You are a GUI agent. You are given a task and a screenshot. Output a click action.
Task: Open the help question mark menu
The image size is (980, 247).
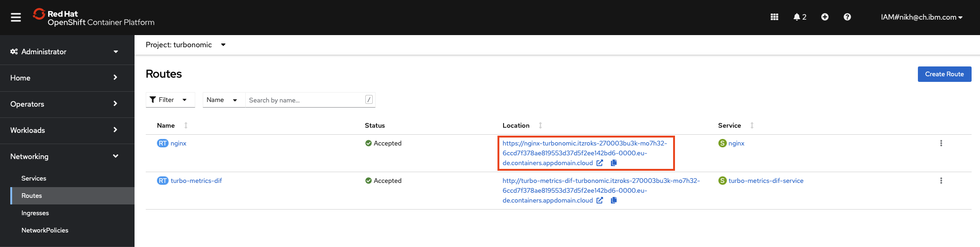[847, 17]
